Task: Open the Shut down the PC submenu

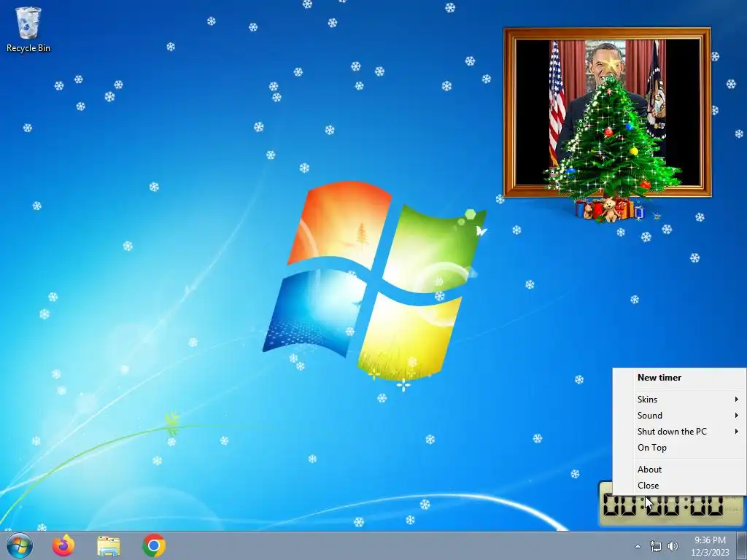Action: coord(679,432)
